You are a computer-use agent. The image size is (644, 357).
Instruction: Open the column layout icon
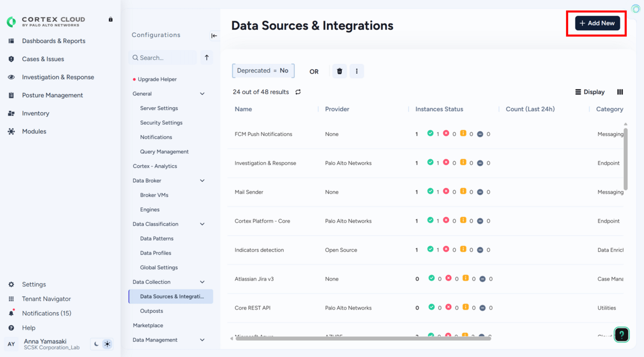click(620, 92)
